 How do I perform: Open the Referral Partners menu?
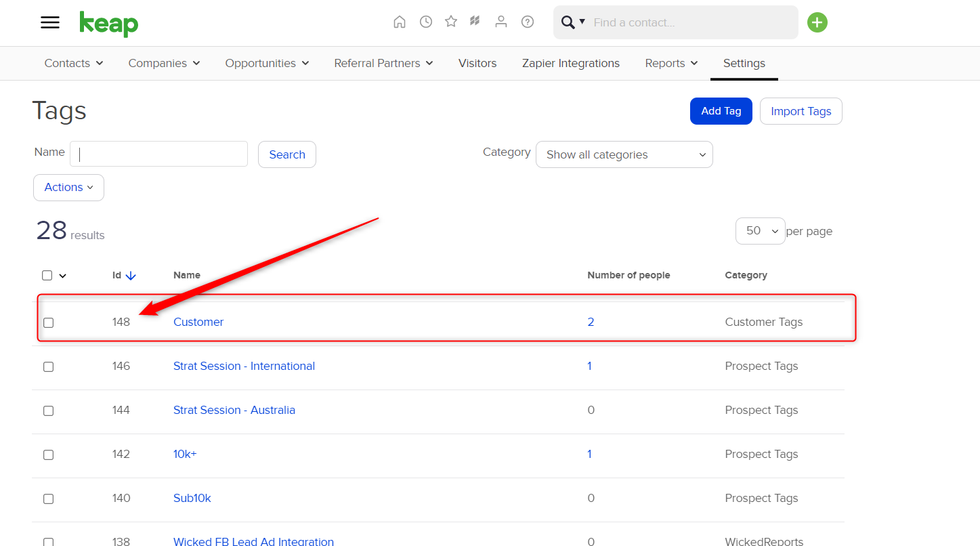(384, 63)
